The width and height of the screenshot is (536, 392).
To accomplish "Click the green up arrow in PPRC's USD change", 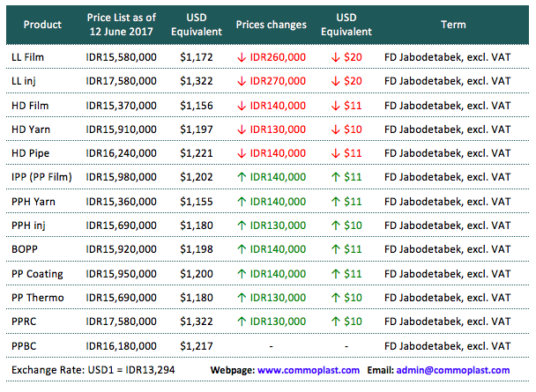I will pyautogui.click(x=333, y=322).
